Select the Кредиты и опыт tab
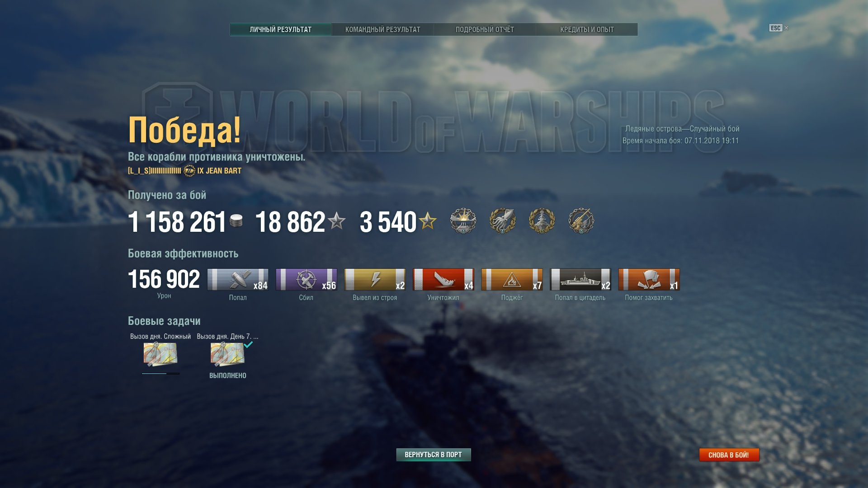868x488 pixels. click(587, 29)
